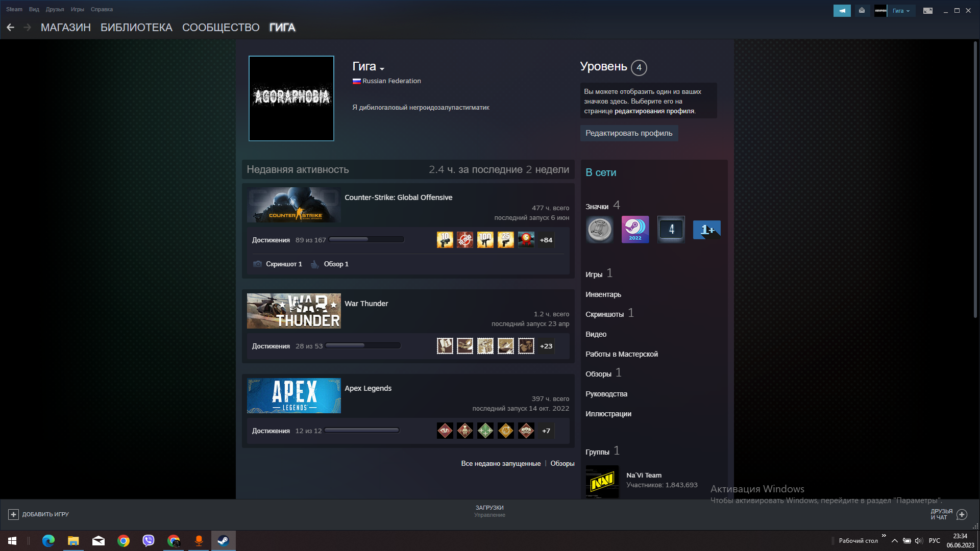Image resolution: width=980 pixels, height=551 pixels.
Task: Switch to the БИБЛИОТЕКА tab
Action: pos(136,28)
